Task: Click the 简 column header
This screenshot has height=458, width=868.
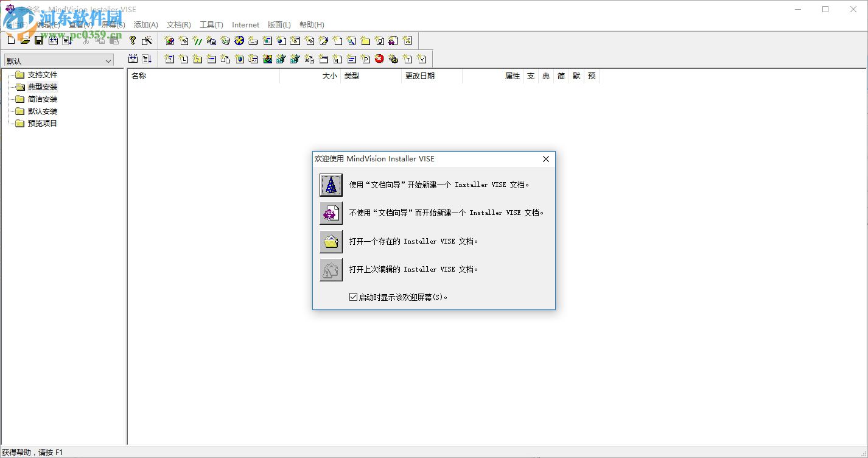Action: click(561, 76)
